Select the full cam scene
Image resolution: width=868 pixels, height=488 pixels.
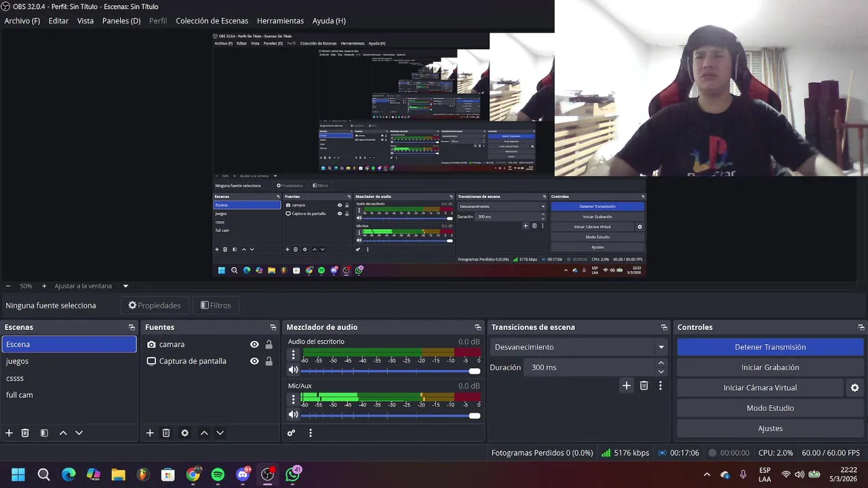tap(69, 395)
